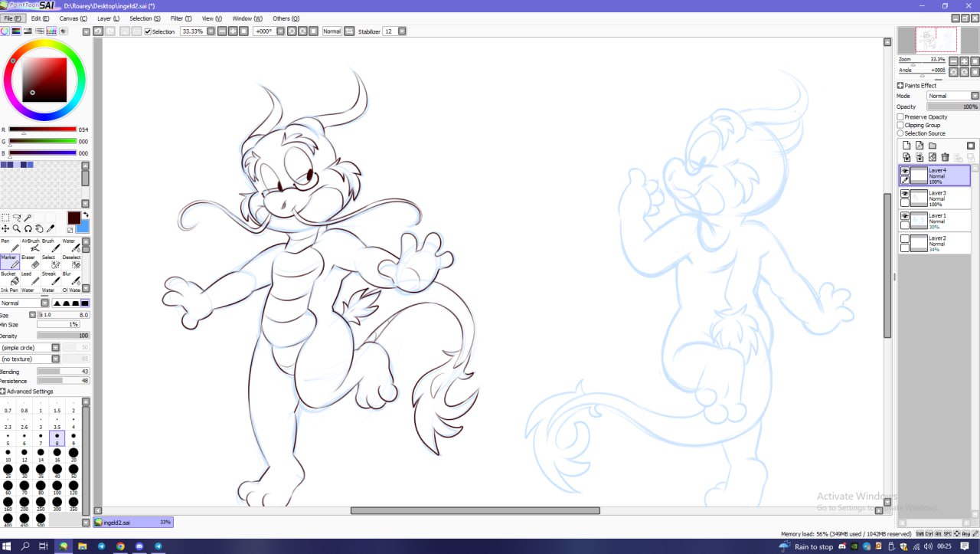Open the layer blending Mode dropdown

point(952,96)
